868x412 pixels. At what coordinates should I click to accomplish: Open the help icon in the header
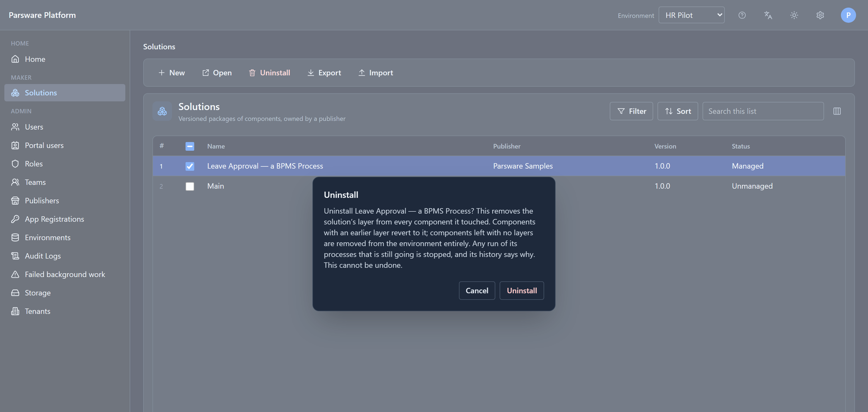click(x=742, y=15)
